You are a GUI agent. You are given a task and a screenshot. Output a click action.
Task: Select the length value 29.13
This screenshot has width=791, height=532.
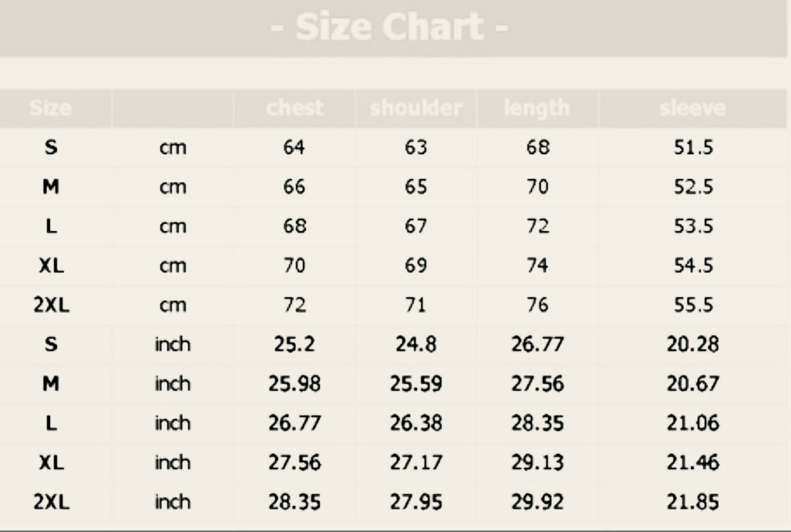tap(537, 463)
